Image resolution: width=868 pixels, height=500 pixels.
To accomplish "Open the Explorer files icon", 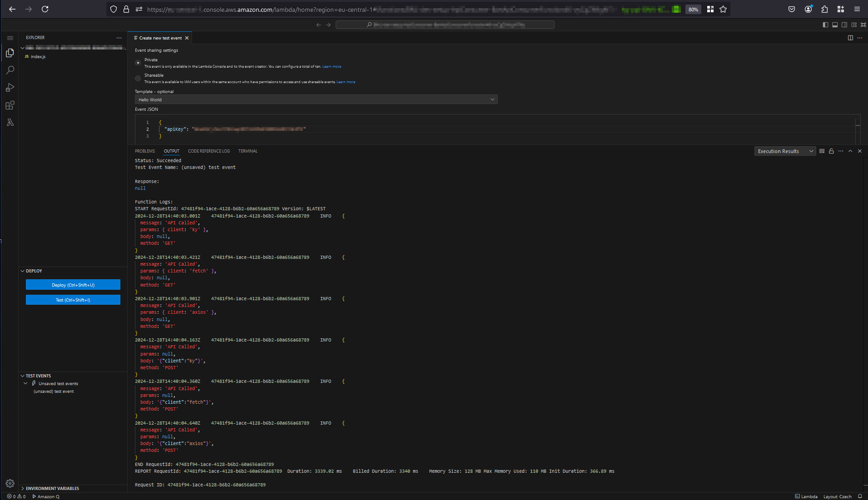I will 10,53.
